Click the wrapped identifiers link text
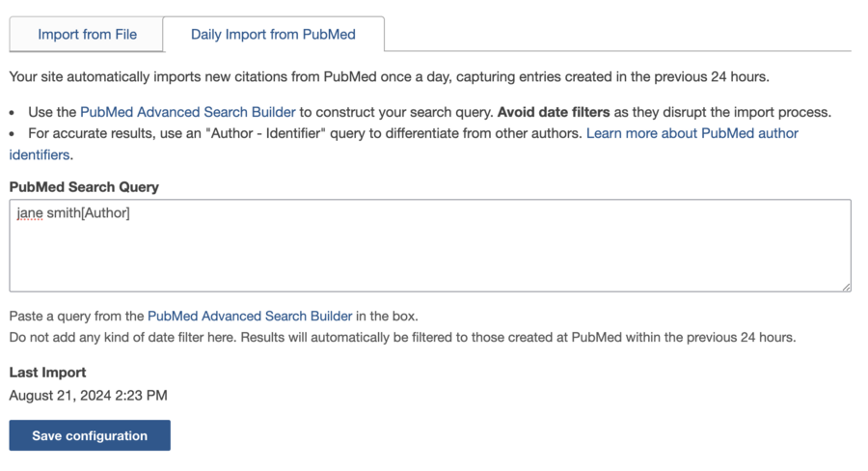868x471 pixels. click(40, 154)
